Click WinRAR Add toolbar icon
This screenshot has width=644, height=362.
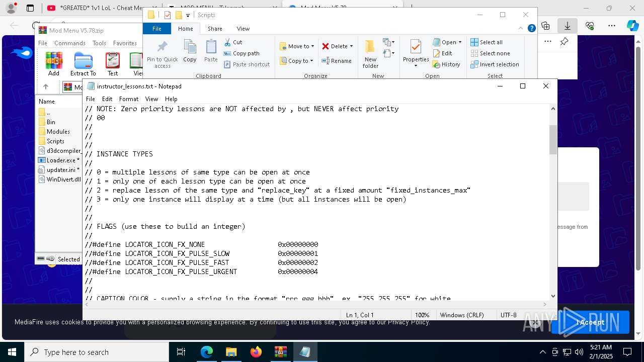pyautogui.click(x=54, y=64)
